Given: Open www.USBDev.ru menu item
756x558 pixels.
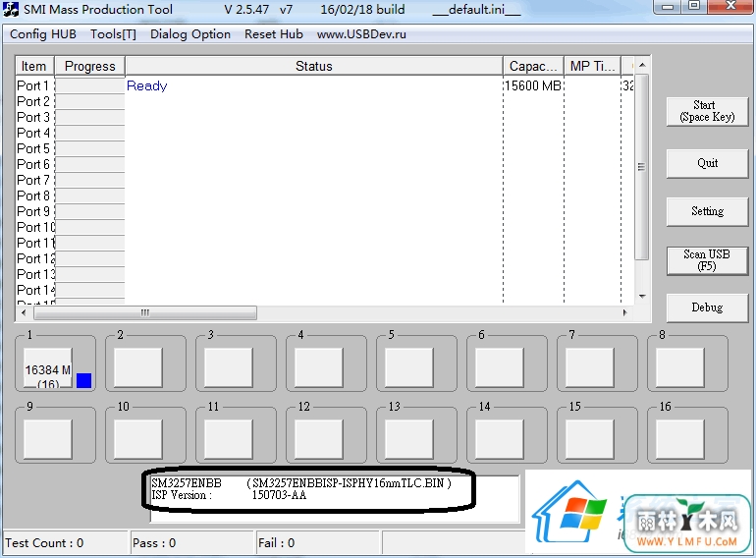Looking at the screenshot, I should (361, 34).
